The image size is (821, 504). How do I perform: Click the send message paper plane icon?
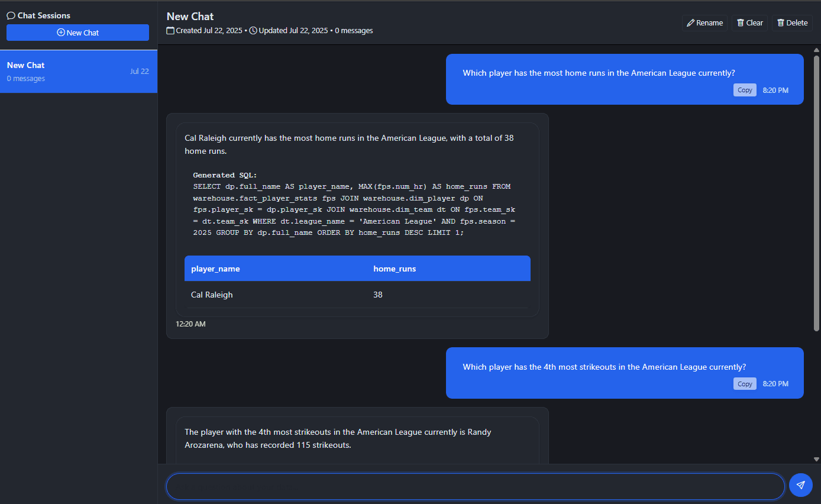coord(800,485)
